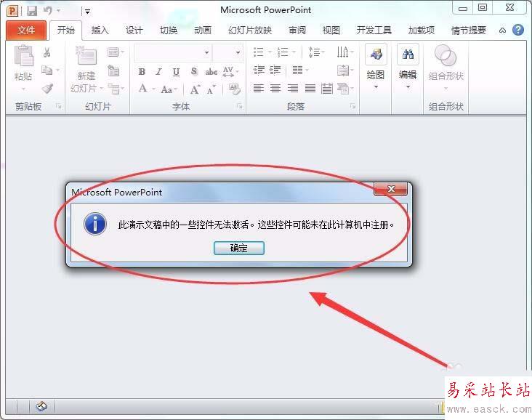
Task: Toggle Justify paragraph button
Action: [x=310, y=89]
